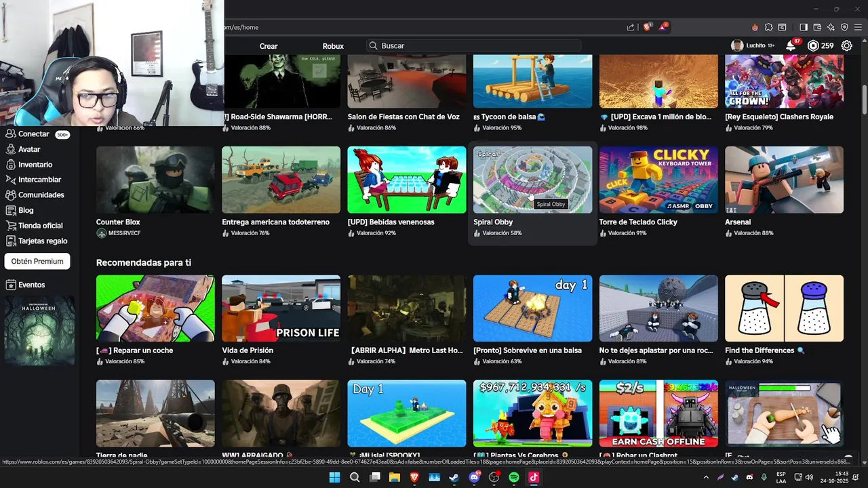This screenshot has width=868, height=488.
Task: Open the Counter Blox game thumbnail
Action: click(x=155, y=180)
